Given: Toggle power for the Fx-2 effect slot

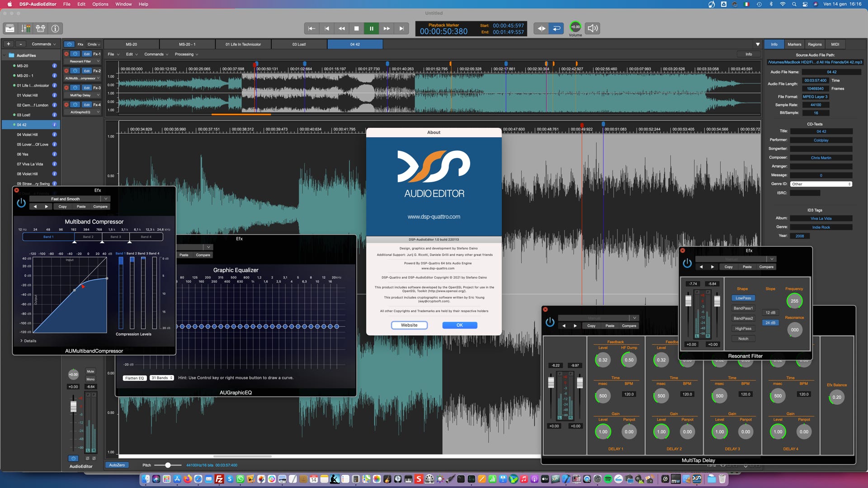Looking at the screenshot, I should (x=75, y=71).
